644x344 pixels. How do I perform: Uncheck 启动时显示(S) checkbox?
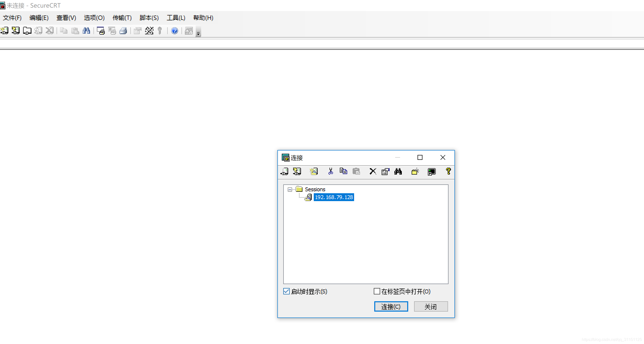(286, 291)
